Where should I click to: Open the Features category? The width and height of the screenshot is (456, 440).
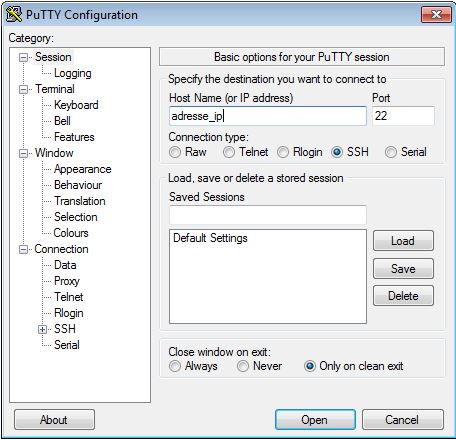pos(74,137)
